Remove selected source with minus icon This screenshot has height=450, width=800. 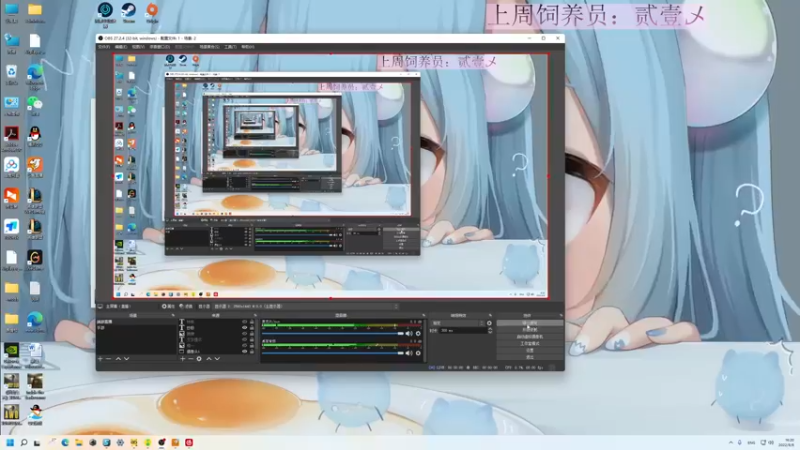[191, 359]
